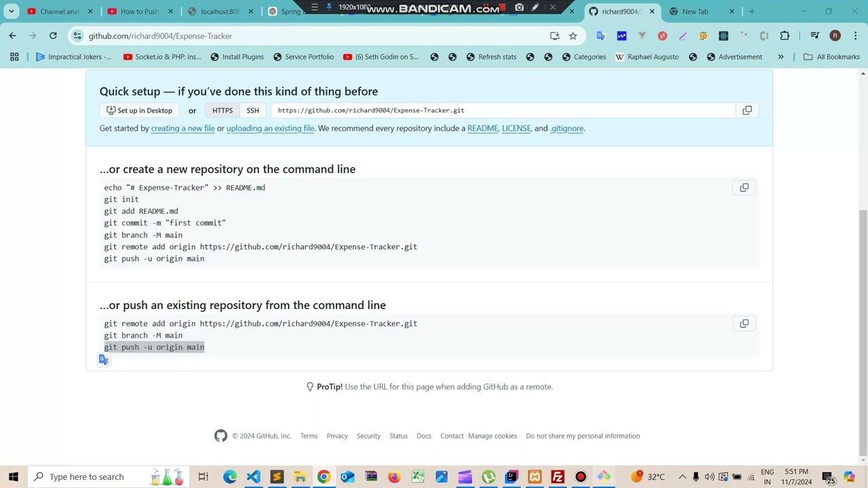
Task: Open the Chrome profile avatar R
Action: point(835,36)
